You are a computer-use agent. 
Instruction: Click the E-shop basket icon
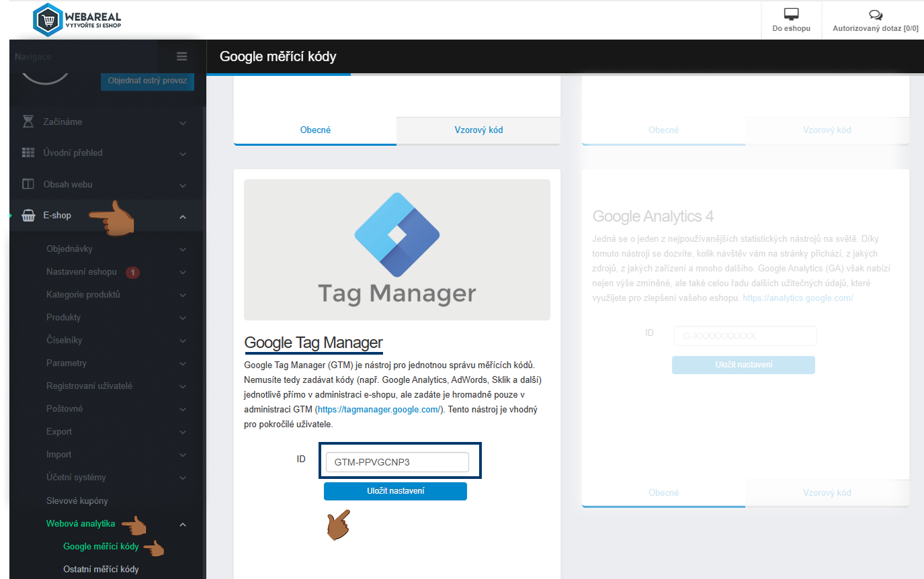(28, 216)
